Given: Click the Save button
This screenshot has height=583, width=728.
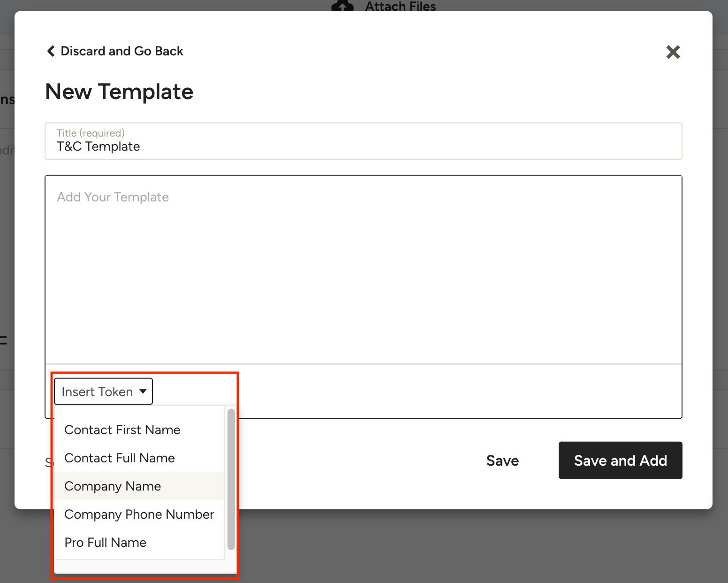Looking at the screenshot, I should pyautogui.click(x=502, y=461).
